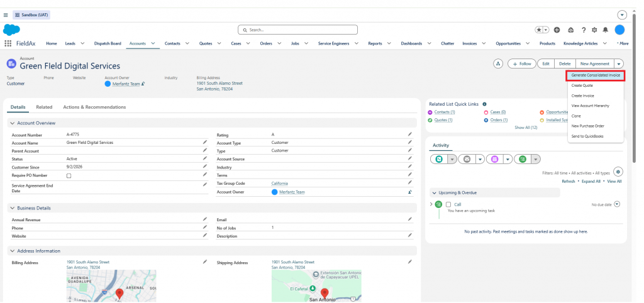Click the global Search input field

[x=297, y=30]
